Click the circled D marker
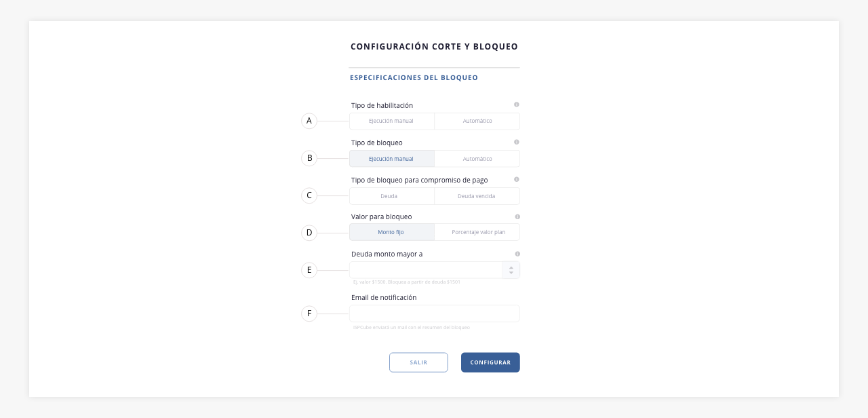 coord(309,233)
